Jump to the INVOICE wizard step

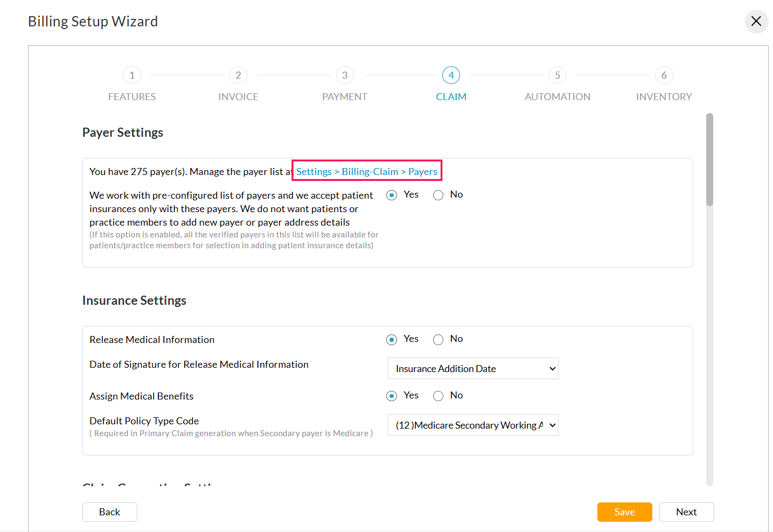[238, 75]
